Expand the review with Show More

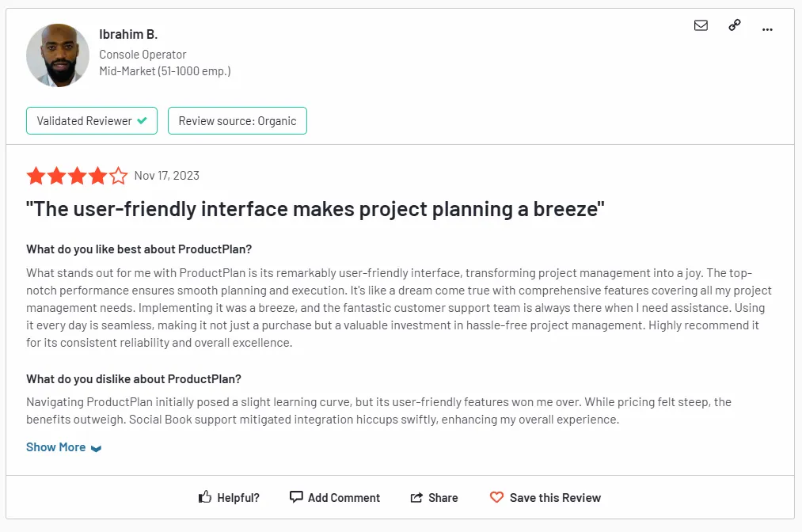64,447
